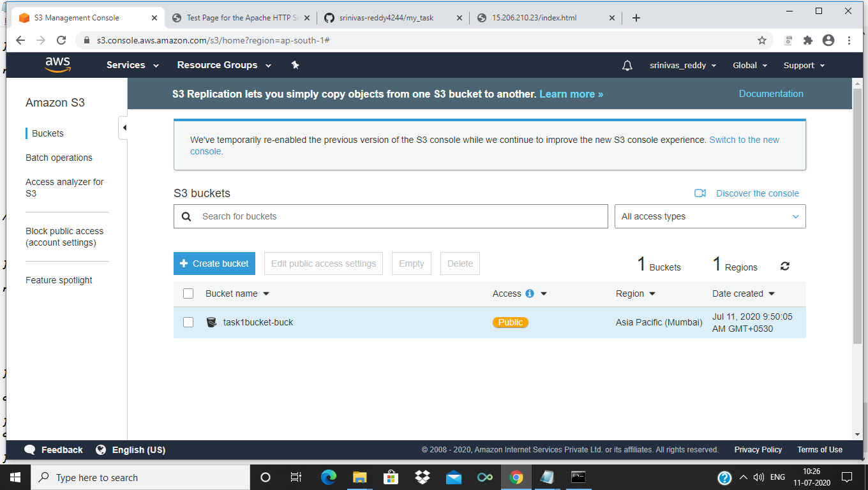Open Mail app from taskbar
The image size is (868, 490).
click(x=454, y=477)
